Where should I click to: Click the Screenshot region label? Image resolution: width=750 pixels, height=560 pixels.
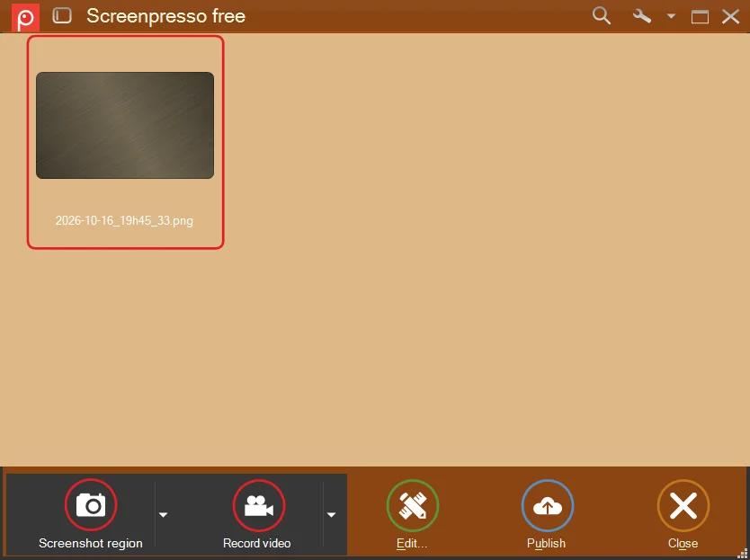pos(91,543)
